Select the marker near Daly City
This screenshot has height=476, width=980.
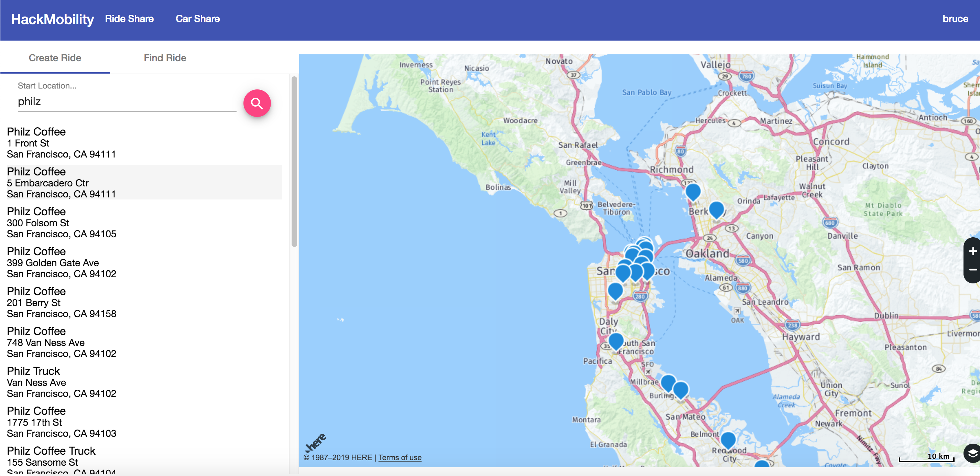615,291
